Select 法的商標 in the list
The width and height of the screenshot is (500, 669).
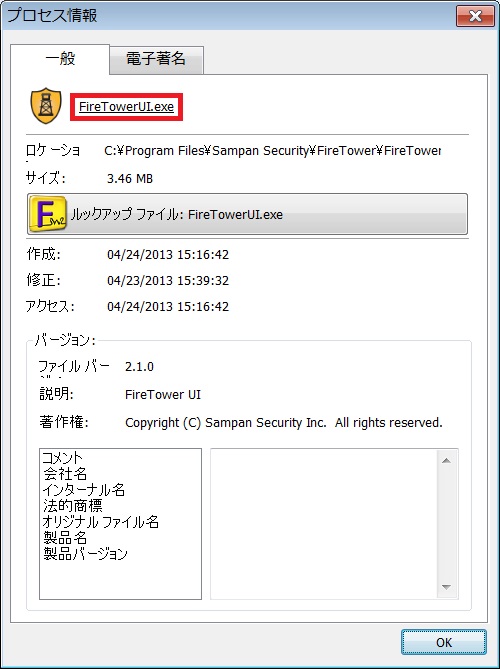pos(73,506)
